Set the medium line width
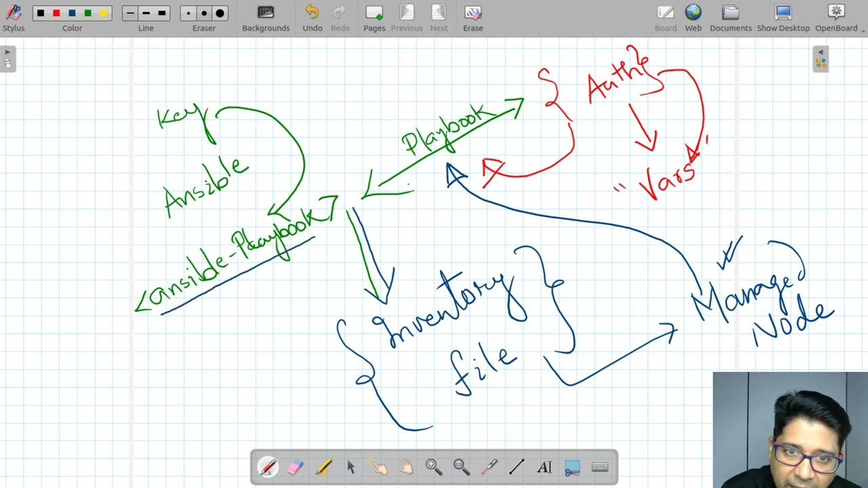The height and width of the screenshot is (488, 868). (146, 13)
